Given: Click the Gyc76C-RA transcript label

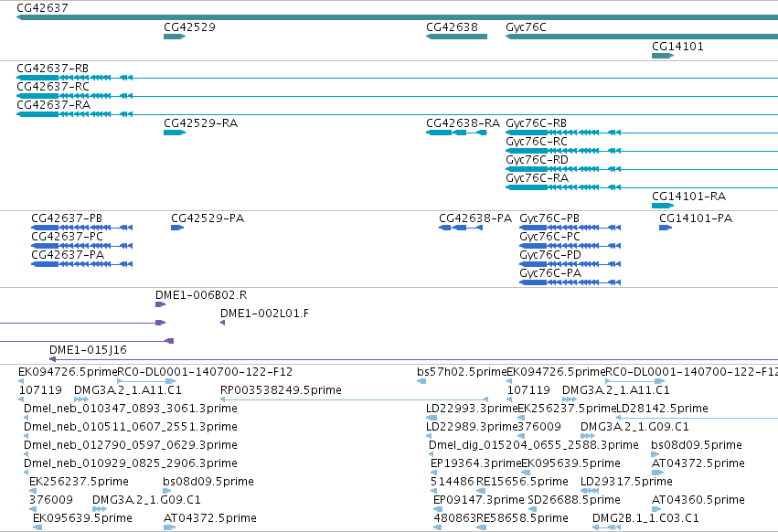Looking at the screenshot, I should [537, 178].
